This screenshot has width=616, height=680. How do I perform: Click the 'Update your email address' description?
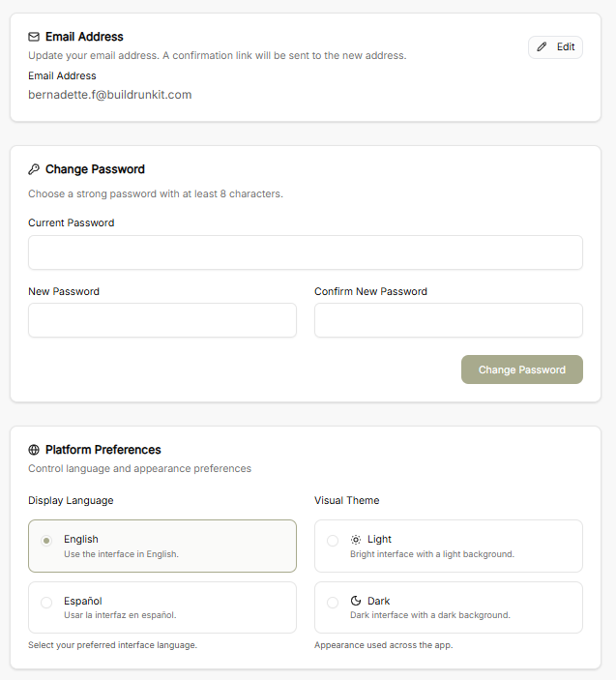click(x=218, y=55)
